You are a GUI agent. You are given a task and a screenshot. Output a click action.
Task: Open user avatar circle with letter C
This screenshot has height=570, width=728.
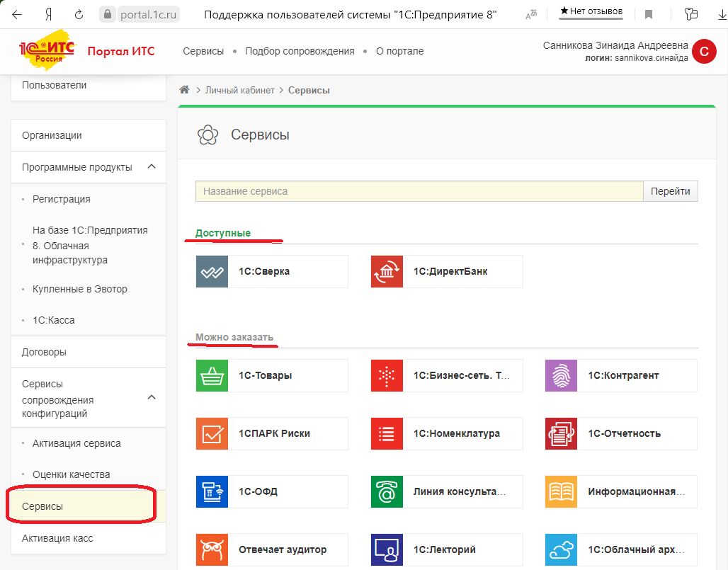704,52
